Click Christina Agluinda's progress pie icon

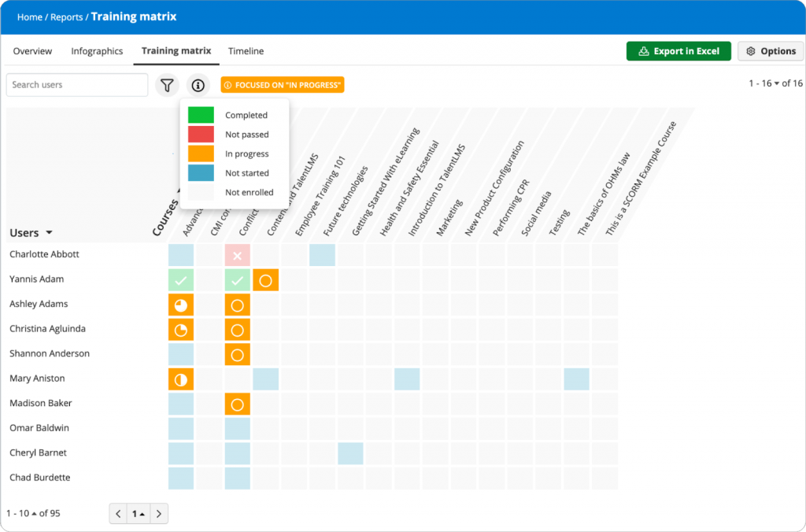click(x=181, y=329)
